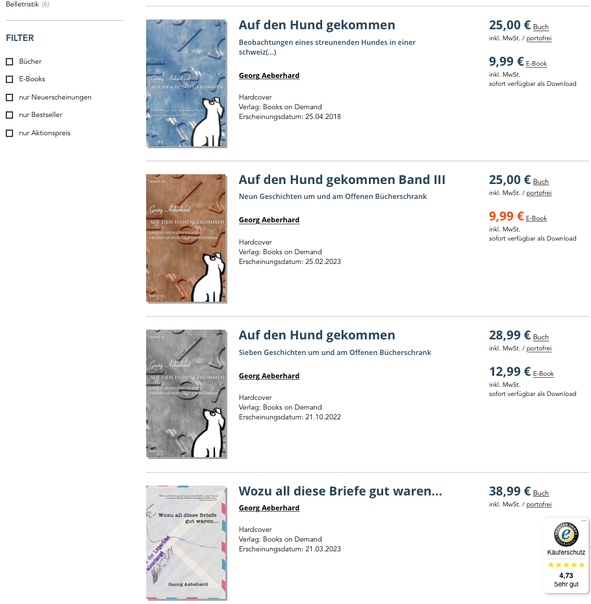Select the 28,99 € Buch link
Viewport: 591px width, 604px height.
coord(541,337)
